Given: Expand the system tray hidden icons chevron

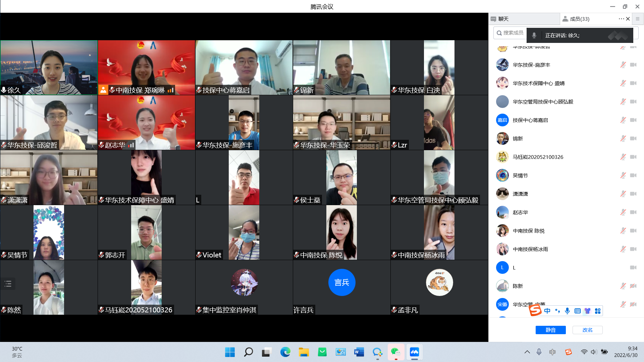Looking at the screenshot, I should tap(527, 352).
